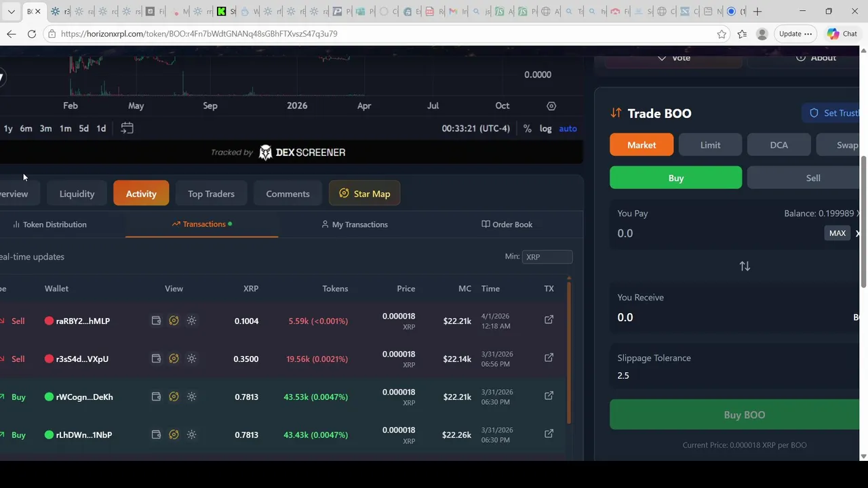Go back in browser history
Viewport: 868px width, 488px height.
click(12, 34)
